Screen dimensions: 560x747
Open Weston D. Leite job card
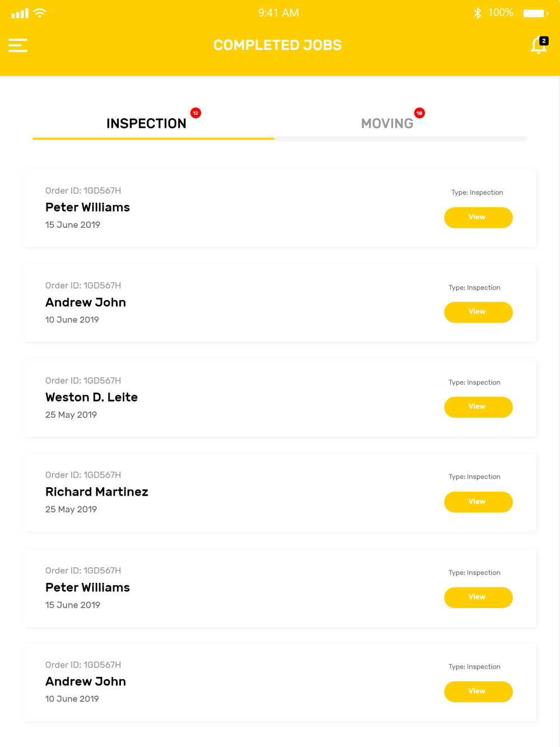(x=279, y=398)
